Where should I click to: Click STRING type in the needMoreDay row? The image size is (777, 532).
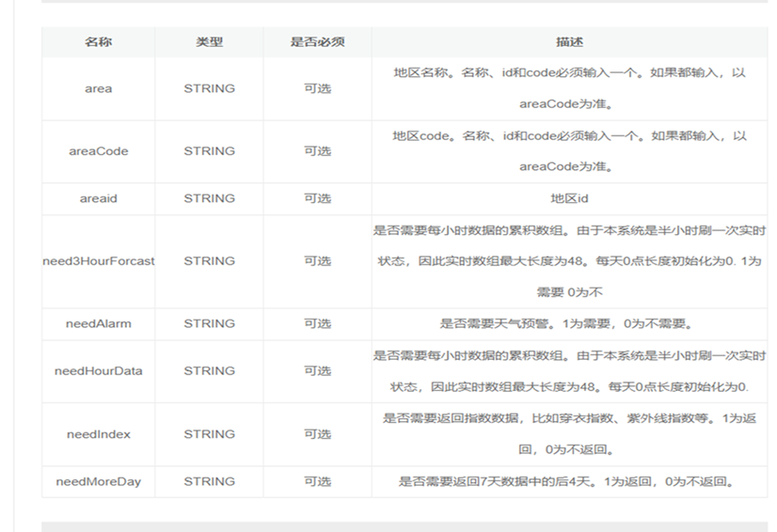click(x=209, y=481)
